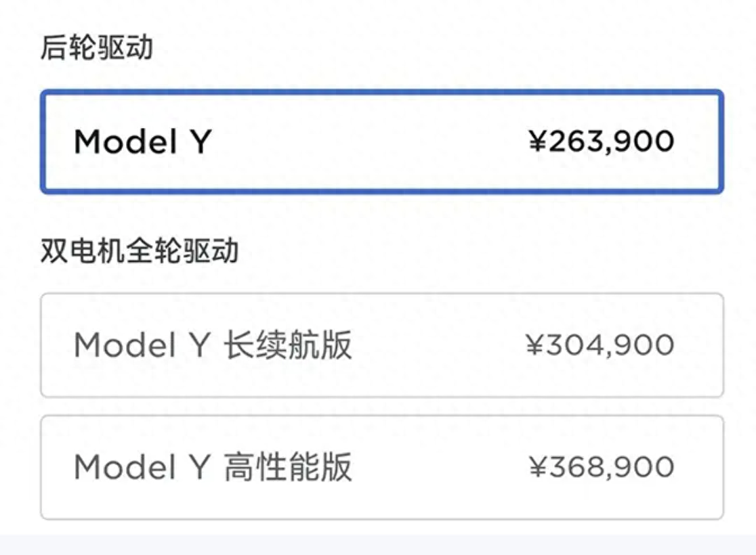Click "Model Y" text in the long range card
Viewport: 756px width, 555px height.
tap(143, 345)
